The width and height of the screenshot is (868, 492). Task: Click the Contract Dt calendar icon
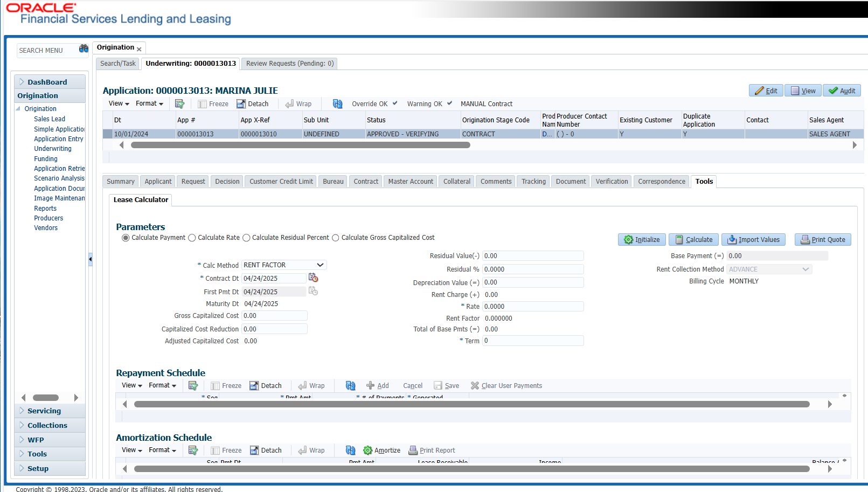[x=313, y=278]
